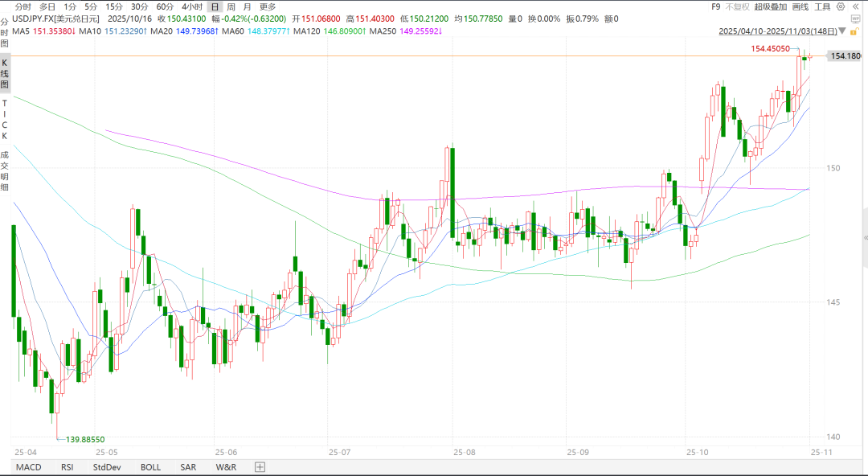Switch to 分时图 side tab
The image size is (868, 476).
5,32
